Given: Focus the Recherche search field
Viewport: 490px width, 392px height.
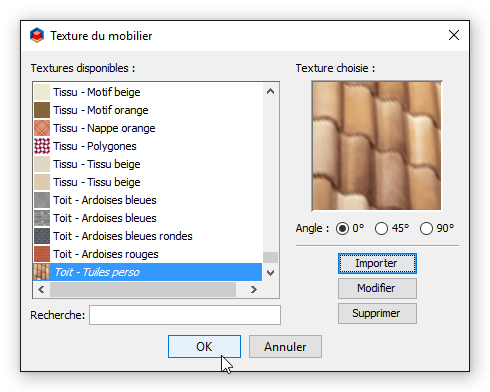Looking at the screenshot, I should (185, 315).
